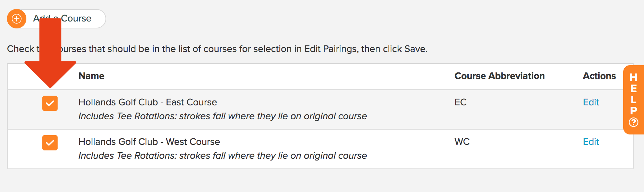The height and width of the screenshot is (192, 644).
Task: Uncheck the West Course checkbox
Action: (50, 143)
